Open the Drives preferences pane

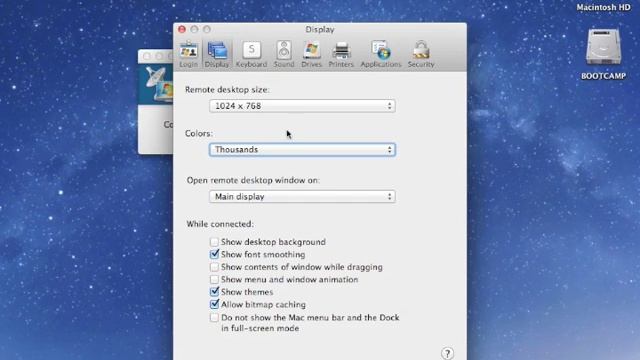[311, 54]
